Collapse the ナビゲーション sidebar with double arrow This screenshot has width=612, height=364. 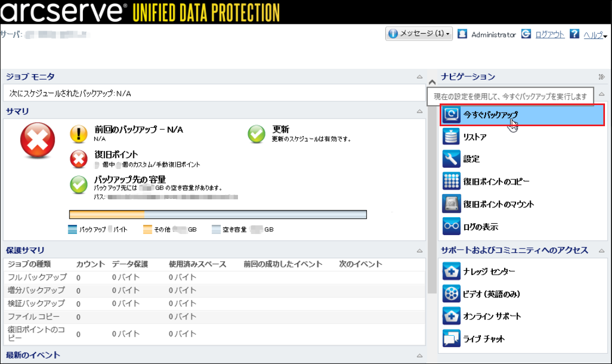pos(602,77)
